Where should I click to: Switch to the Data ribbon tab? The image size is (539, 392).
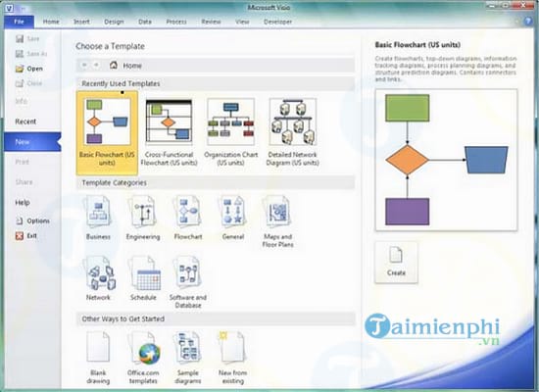click(145, 22)
